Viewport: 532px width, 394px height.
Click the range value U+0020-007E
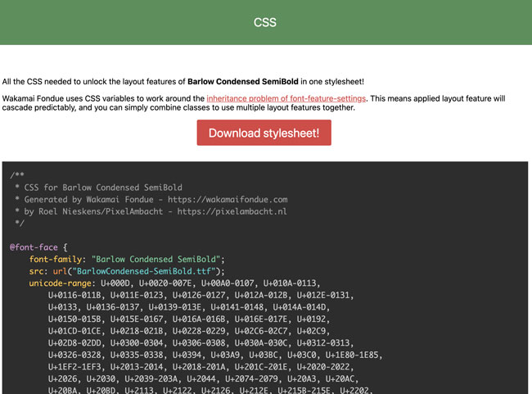(165, 283)
